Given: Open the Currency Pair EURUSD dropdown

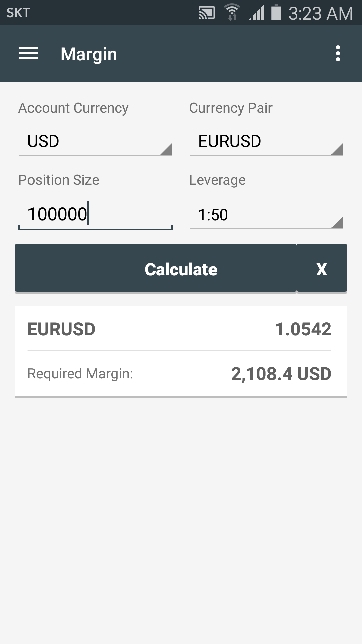Looking at the screenshot, I should coord(266,141).
